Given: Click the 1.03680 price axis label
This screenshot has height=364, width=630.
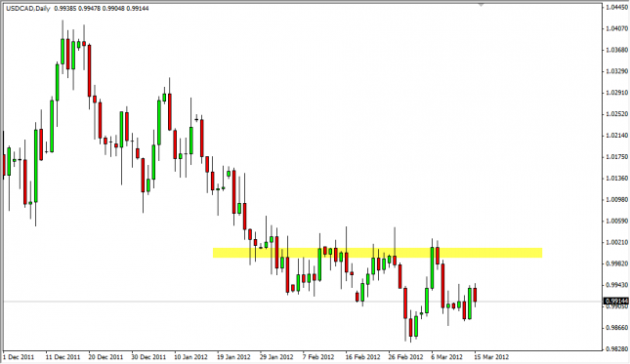Looking at the screenshot, I should click(616, 50).
